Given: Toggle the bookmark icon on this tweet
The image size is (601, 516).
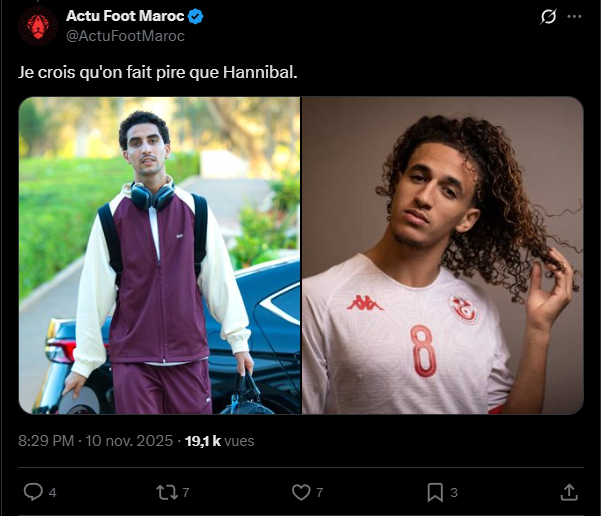Looking at the screenshot, I should coord(435,492).
